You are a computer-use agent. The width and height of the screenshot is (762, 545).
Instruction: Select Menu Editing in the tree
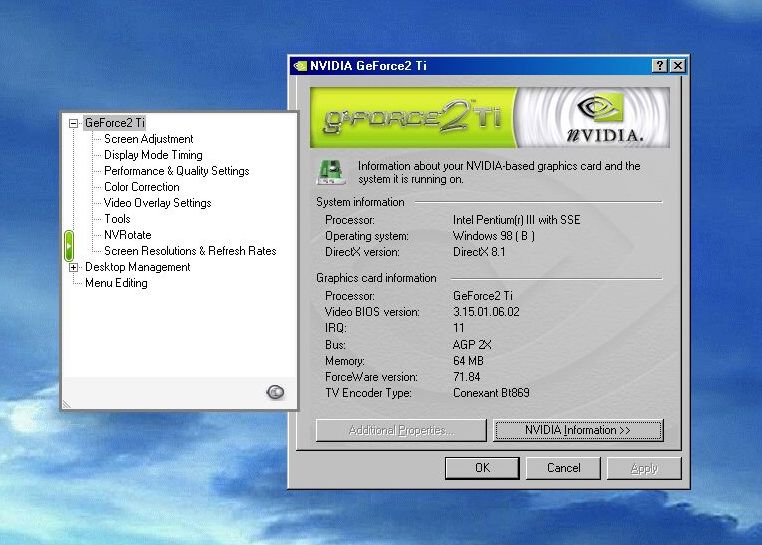click(x=116, y=283)
